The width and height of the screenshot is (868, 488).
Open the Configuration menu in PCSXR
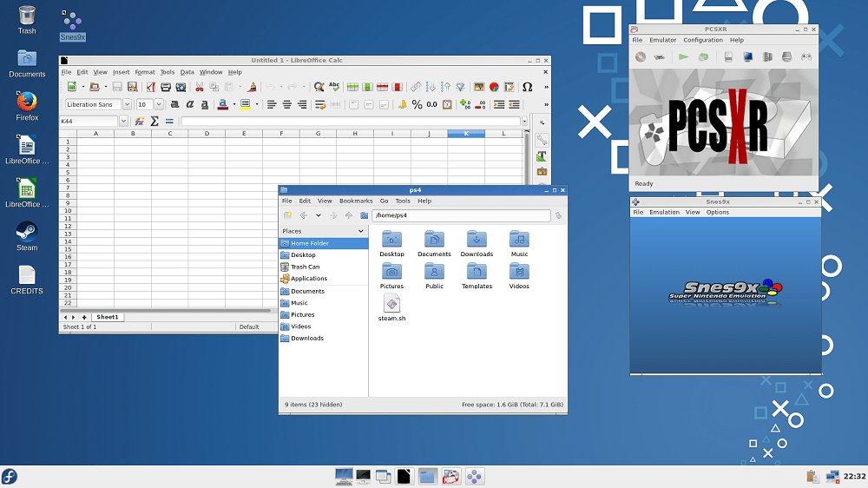(x=702, y=40)
